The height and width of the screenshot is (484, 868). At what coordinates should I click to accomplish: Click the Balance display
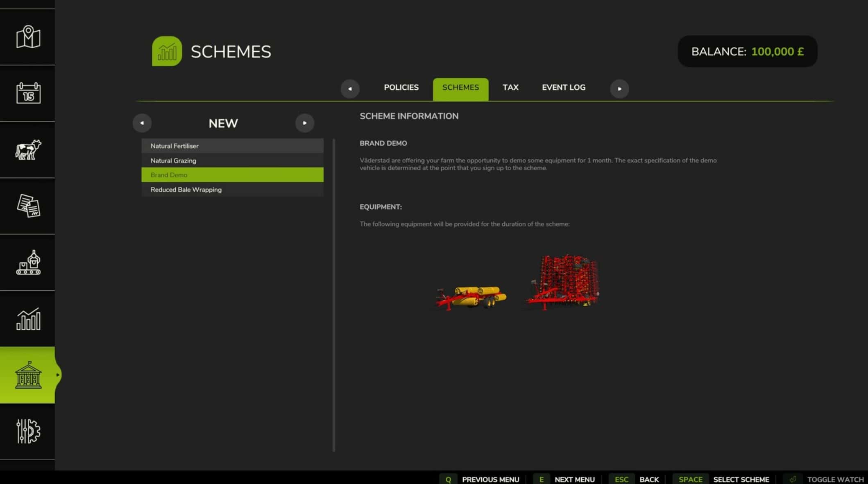(747, 52)
